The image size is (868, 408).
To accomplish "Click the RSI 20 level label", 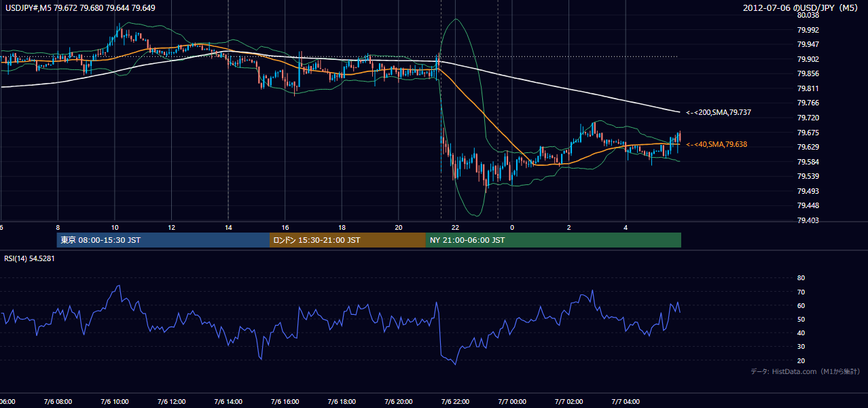I will (x=801, y=360).
